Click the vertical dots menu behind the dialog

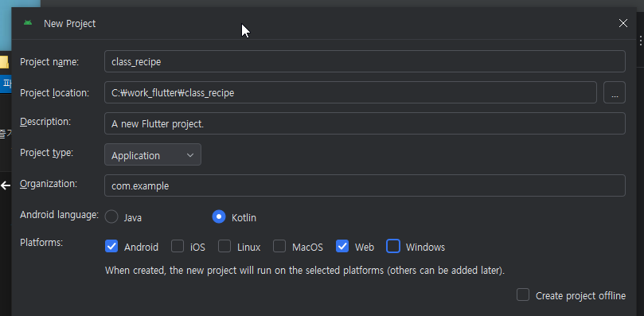click(x=641, y=40)
